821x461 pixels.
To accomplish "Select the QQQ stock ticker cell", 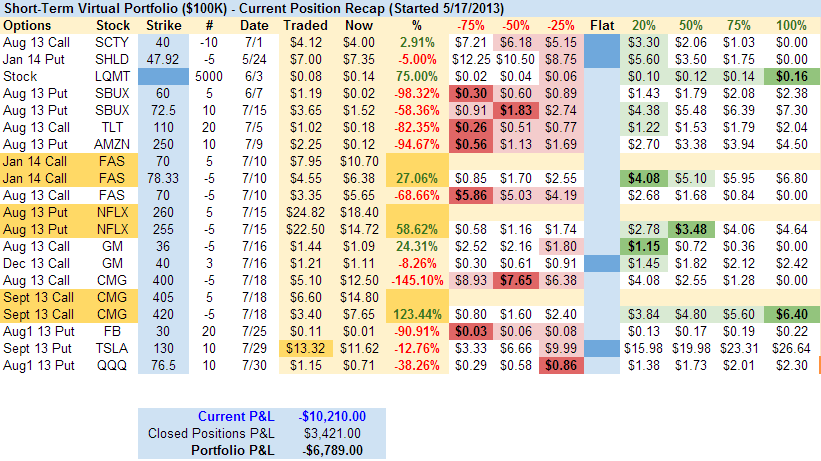I will click(112, 366).
